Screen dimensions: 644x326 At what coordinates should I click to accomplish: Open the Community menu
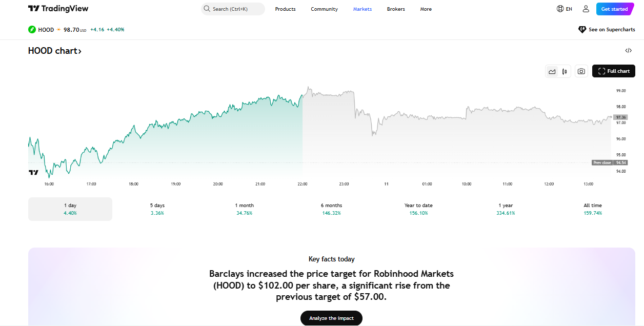click(324, 9)
